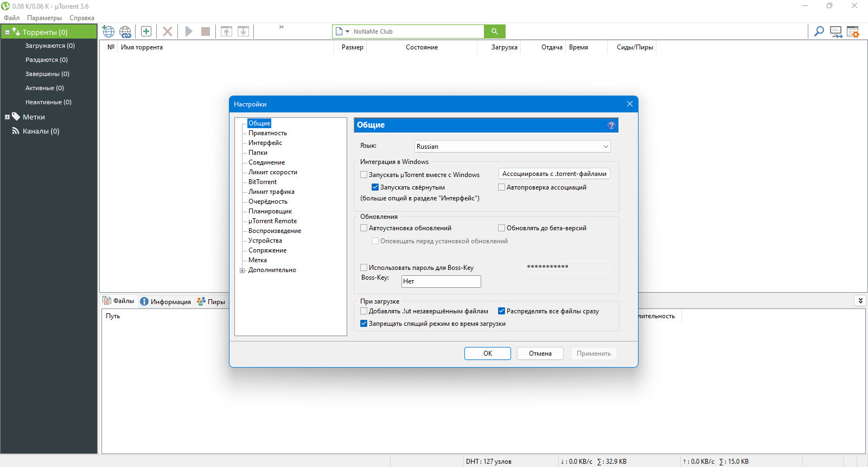Switch to the Пиры tab
Image resolution: width=868 pixels, height=467 pixels.
[211, 301]
